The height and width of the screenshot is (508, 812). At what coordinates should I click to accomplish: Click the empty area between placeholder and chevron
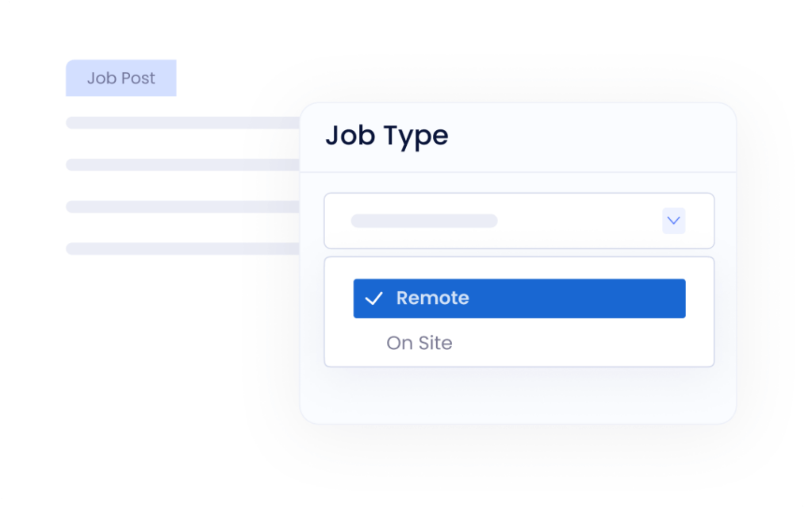click(x=579, y=221)
